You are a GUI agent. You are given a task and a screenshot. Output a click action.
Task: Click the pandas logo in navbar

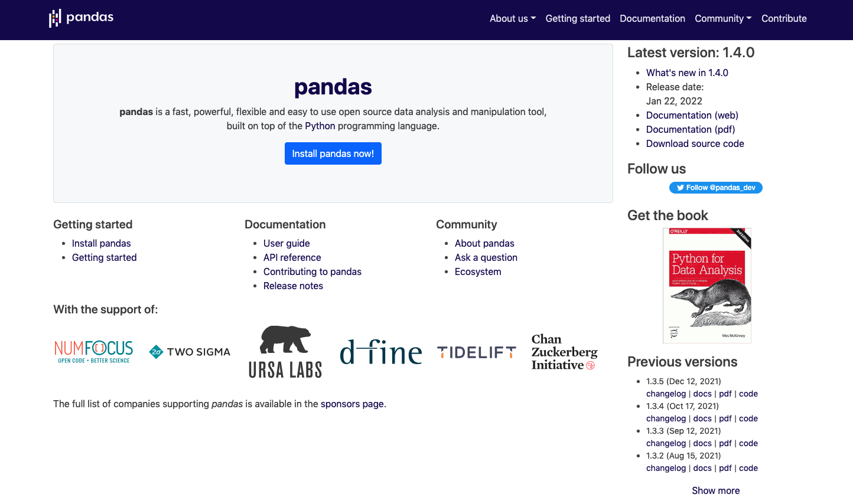(81, 18)
